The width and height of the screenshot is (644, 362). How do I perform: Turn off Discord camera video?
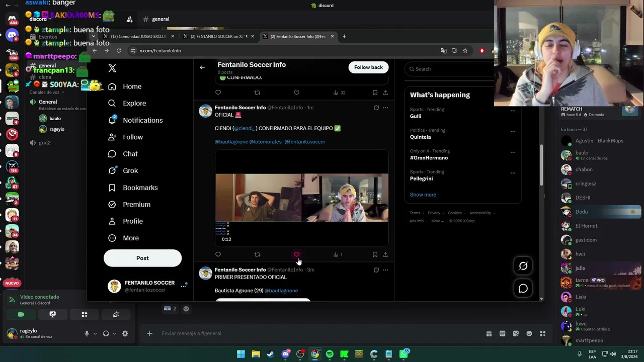[x=21, y=314]
